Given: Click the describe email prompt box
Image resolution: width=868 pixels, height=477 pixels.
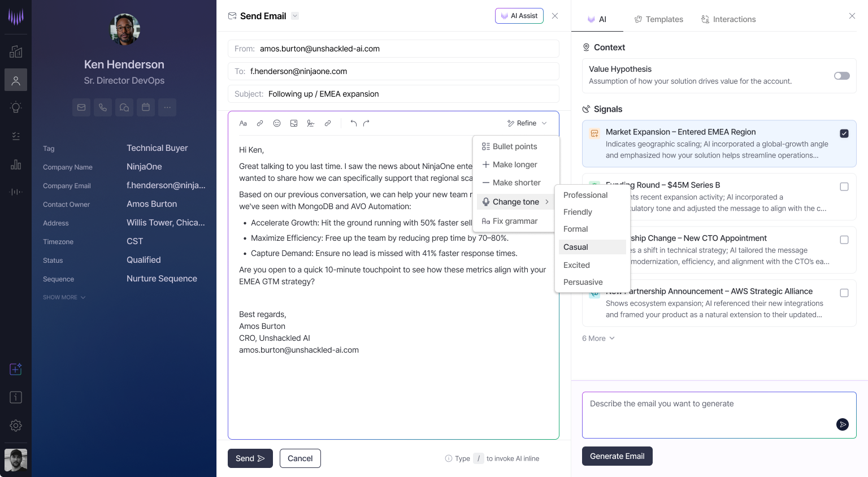Looking at the screenshot, I should [719, 415].
